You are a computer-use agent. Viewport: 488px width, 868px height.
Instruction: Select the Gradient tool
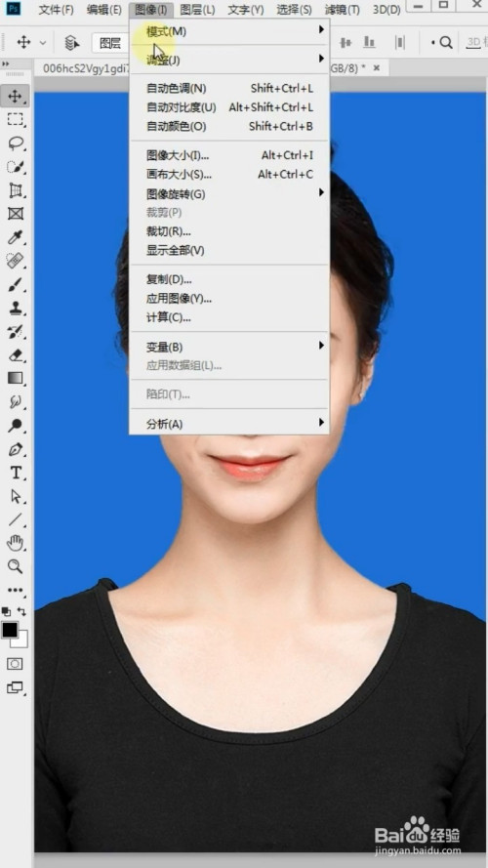pos(15,378)
